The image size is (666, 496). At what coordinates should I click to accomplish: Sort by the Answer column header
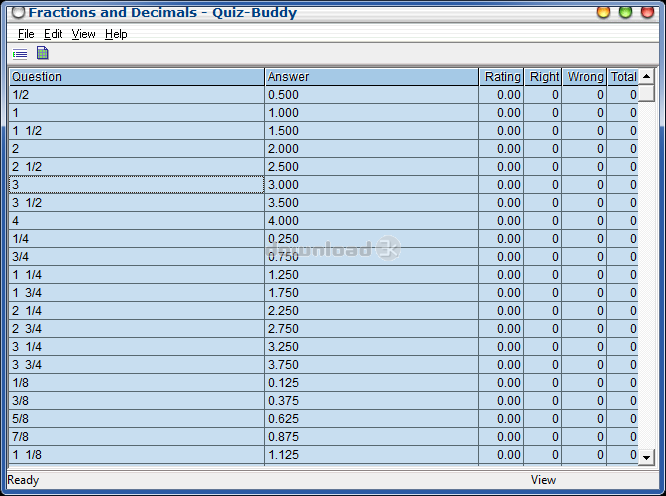(372, 77)
